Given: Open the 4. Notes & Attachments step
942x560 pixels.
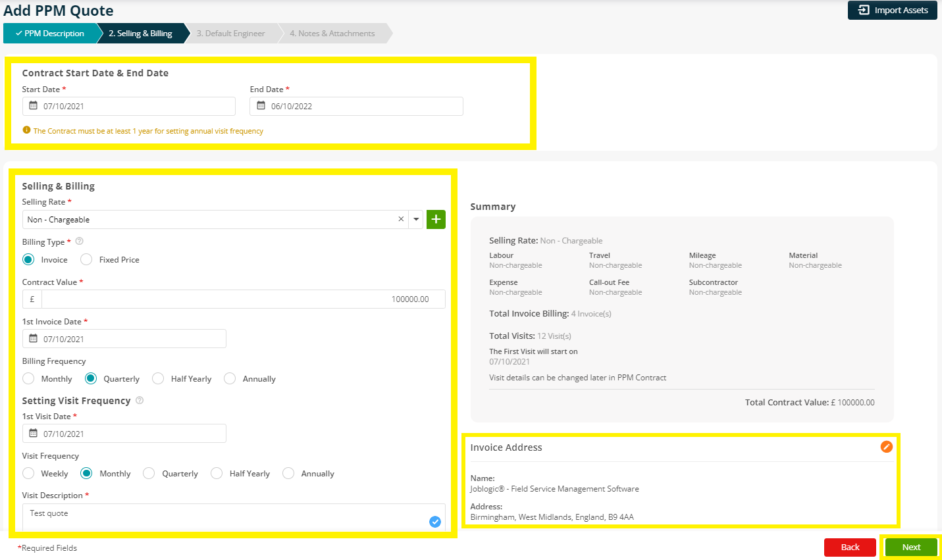Looking at the screenshot, I should 332,34.
